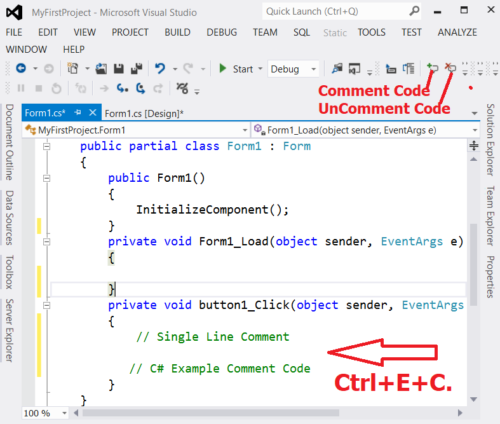Toggle the pin on Form1.cs tab
The height and width of the screenshot is (424, 500).
(78, 113)
